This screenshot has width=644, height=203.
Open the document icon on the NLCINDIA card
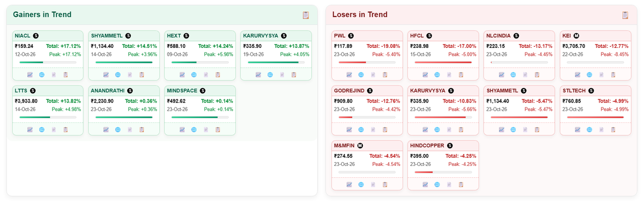click(525, 75)
